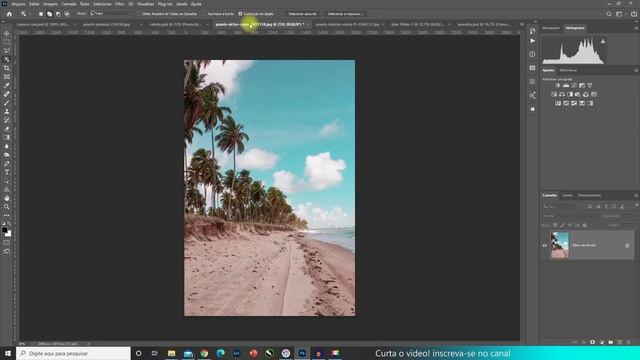
Task: Select the Lasso tool
Action: click(7, 51)
